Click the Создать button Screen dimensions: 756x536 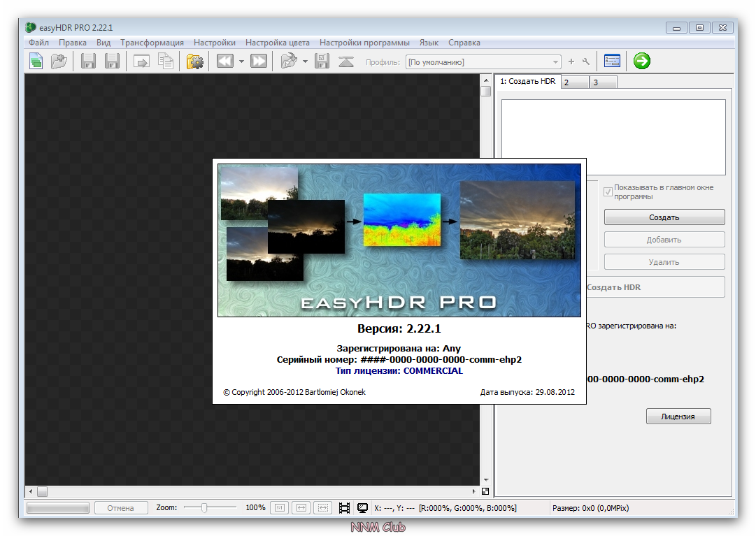tap(664, 217)
